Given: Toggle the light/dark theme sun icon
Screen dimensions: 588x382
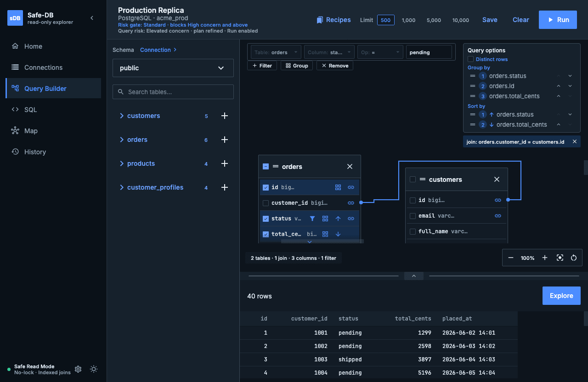Looking at the screenshot, I should pyautogui.click(x=94, y=369).
